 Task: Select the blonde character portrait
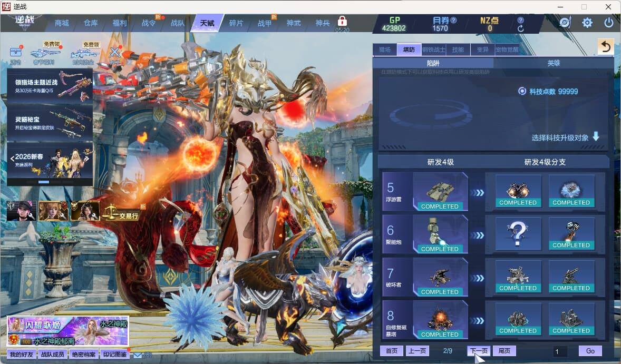[53, 211]
